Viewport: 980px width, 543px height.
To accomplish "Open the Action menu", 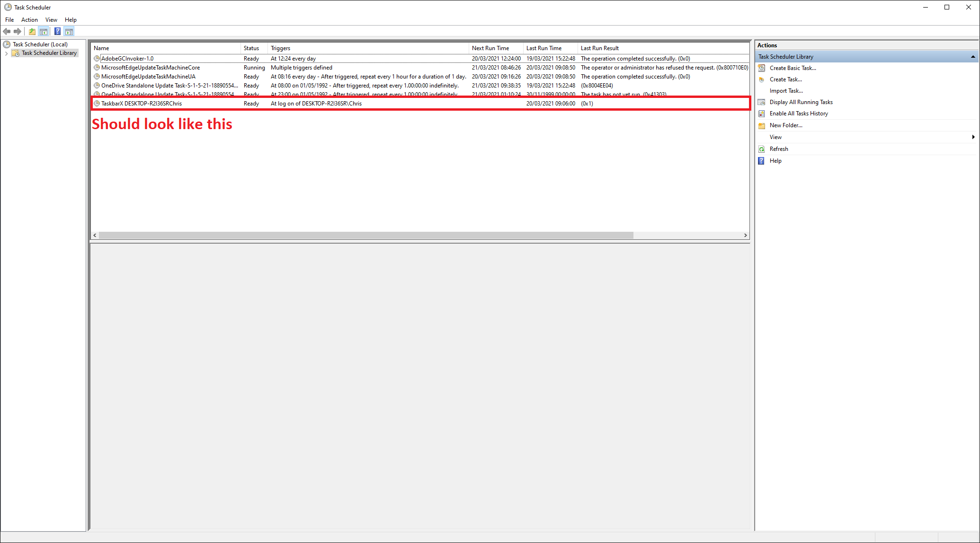I will coord(29,20).
